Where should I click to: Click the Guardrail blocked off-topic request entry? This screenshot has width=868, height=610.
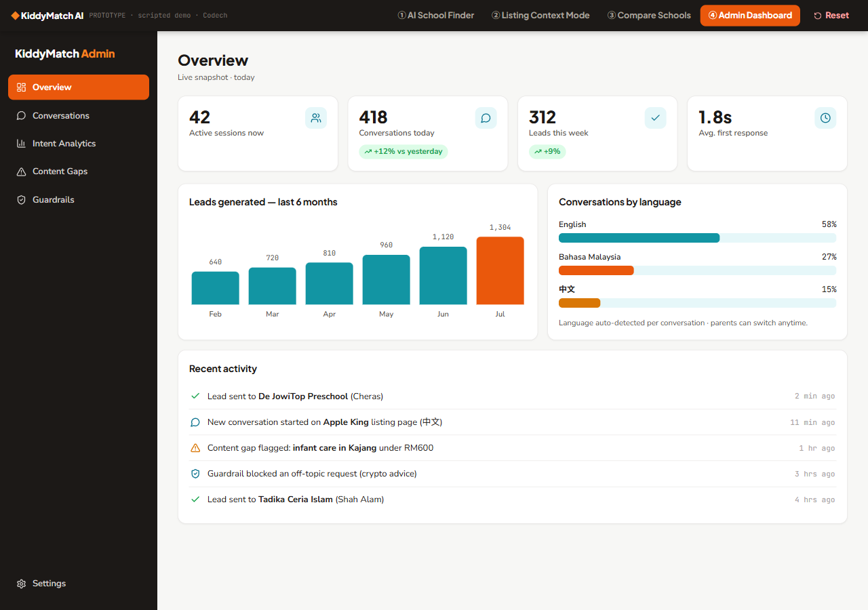pos(513,474)
